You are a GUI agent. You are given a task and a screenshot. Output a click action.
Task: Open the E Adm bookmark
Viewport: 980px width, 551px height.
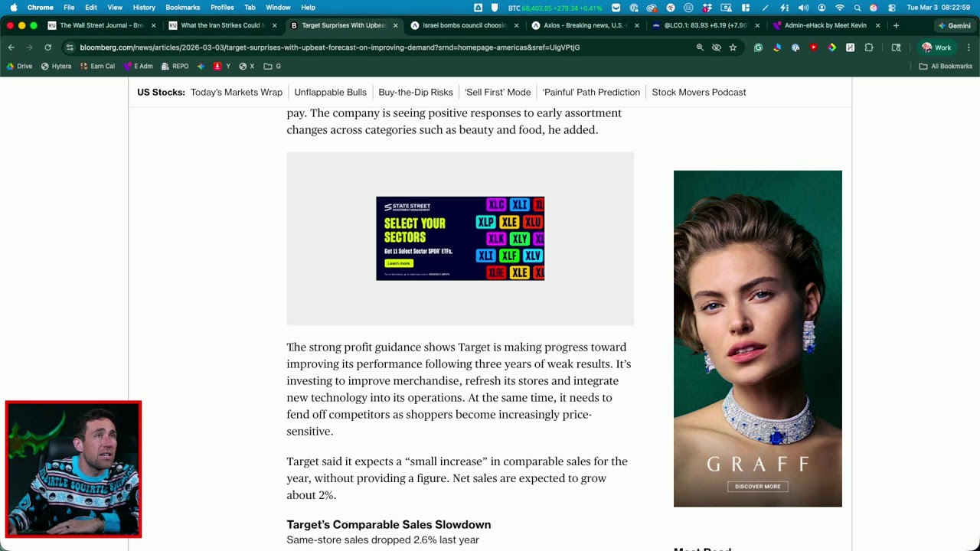(139, 67)
